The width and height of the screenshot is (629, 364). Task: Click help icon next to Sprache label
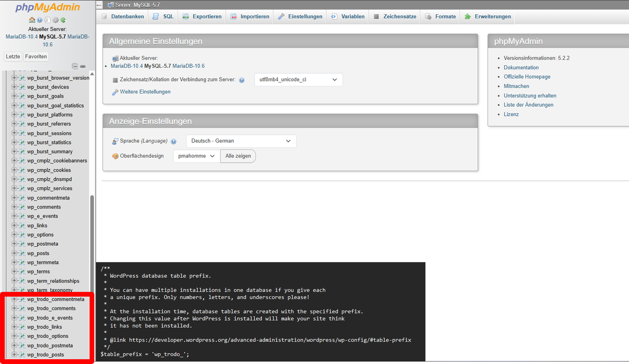[x=173, y=141]
